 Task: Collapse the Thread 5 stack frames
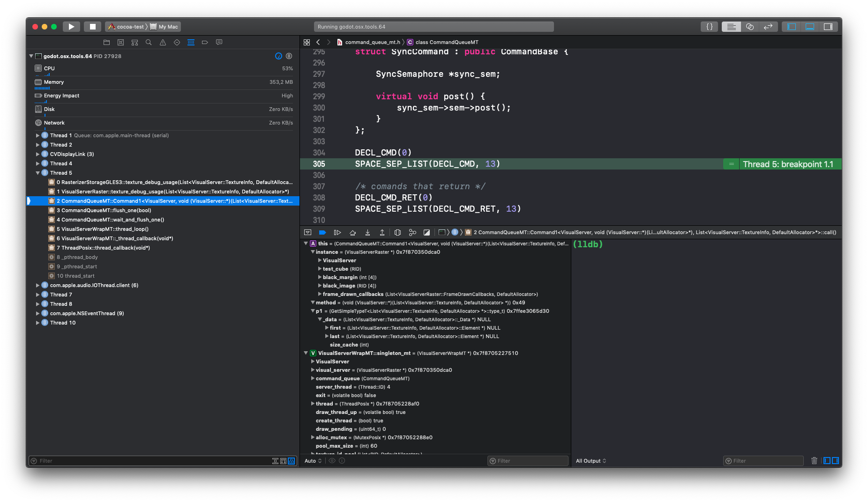pyautogui.click(x=38, y=173)
